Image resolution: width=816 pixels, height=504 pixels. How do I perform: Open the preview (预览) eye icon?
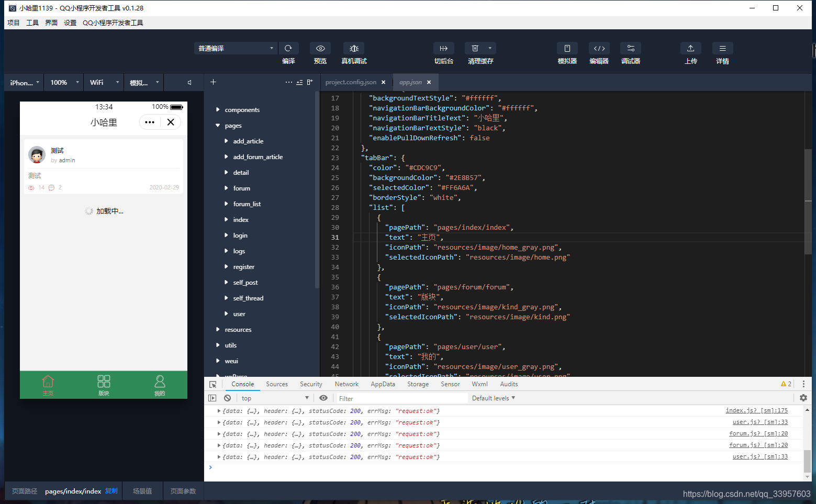click(320, 48)
